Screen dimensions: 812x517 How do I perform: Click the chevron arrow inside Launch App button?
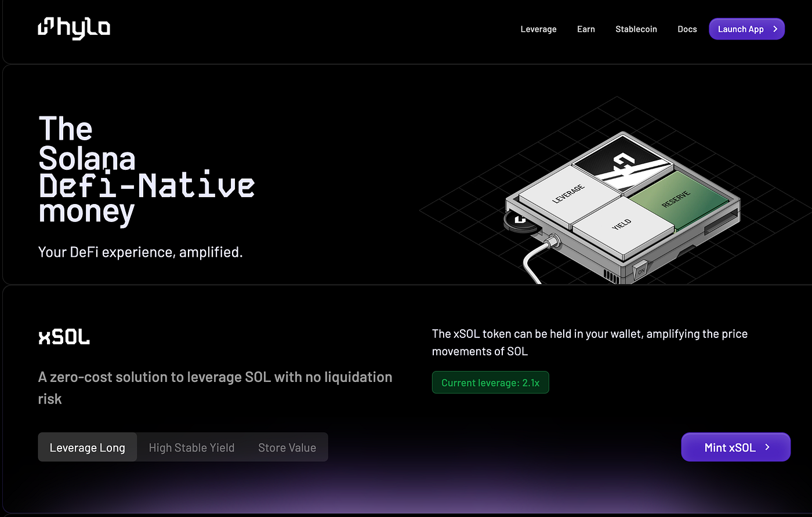(775, 29)
